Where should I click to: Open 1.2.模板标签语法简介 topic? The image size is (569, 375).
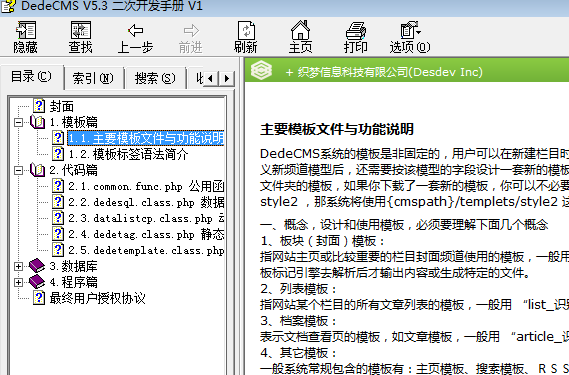pos(128,154)
